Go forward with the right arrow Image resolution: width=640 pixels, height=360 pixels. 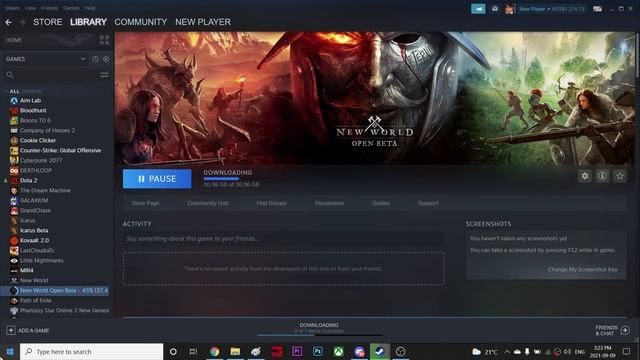coord(23,22)
